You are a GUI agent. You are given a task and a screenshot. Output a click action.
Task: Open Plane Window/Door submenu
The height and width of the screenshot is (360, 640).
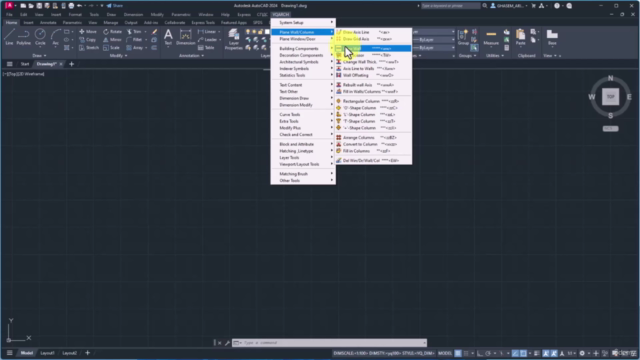303,39
